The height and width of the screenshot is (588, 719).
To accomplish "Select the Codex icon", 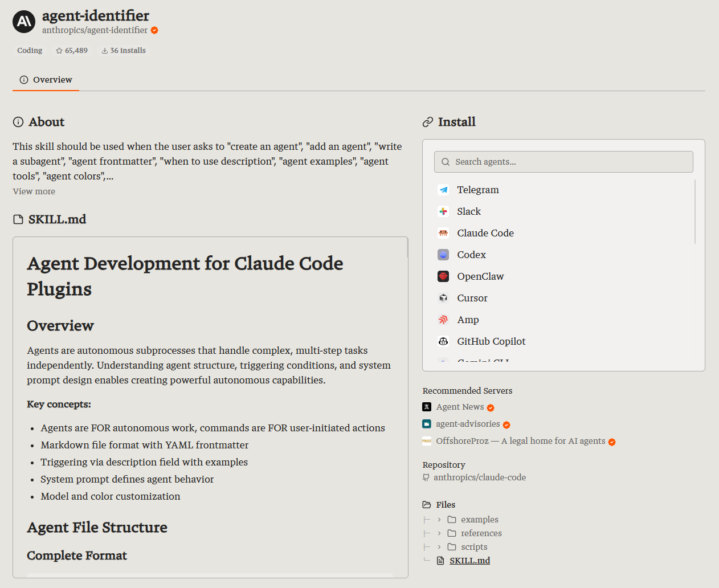I will point(443,255).
